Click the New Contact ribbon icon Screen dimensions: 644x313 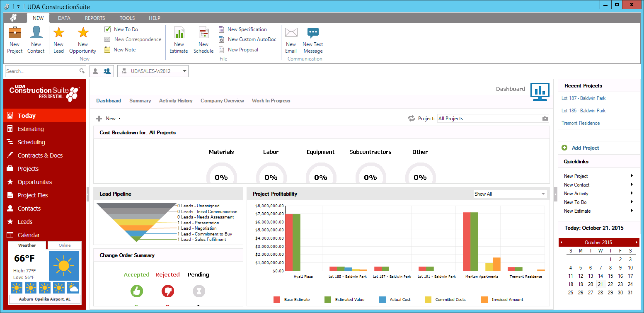click(x=36, y=40)
